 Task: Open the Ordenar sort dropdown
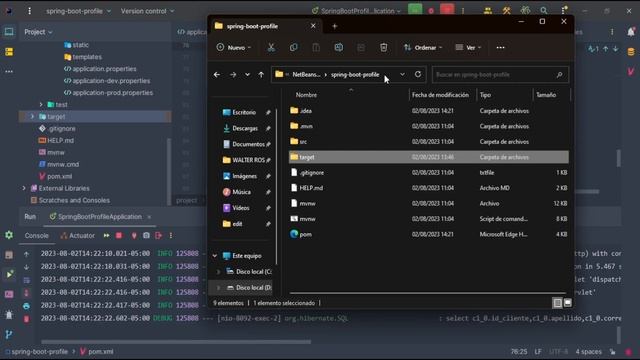coord(423,48)
